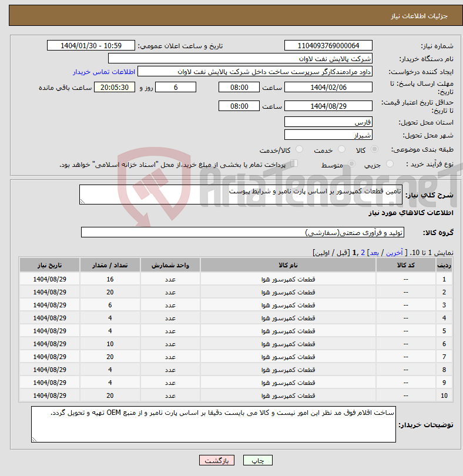The width and height of the screenshot is (463, 476).
Task: Click the تاریخ نیاز column header
Action: pyautogui.click(x=49, y=265)
